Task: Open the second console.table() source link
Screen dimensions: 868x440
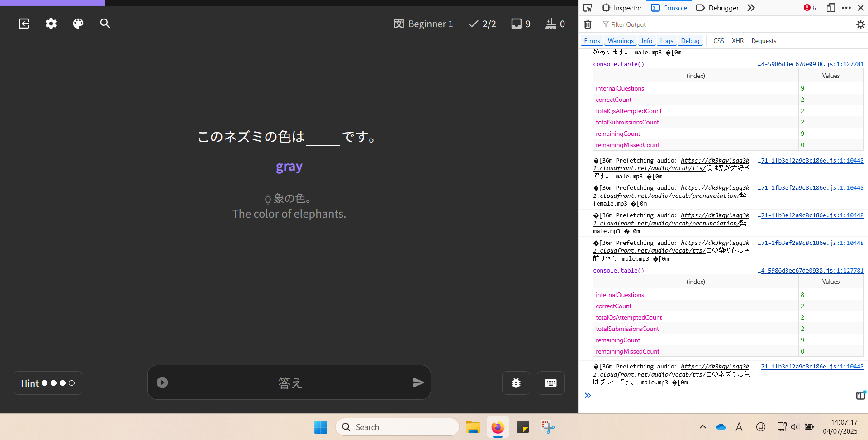Action: point(811,271)
